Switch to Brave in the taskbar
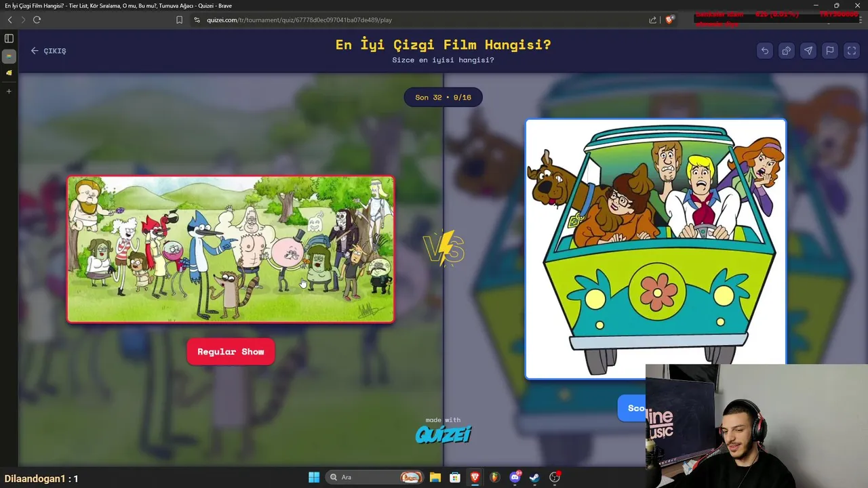 pos(475,477)
